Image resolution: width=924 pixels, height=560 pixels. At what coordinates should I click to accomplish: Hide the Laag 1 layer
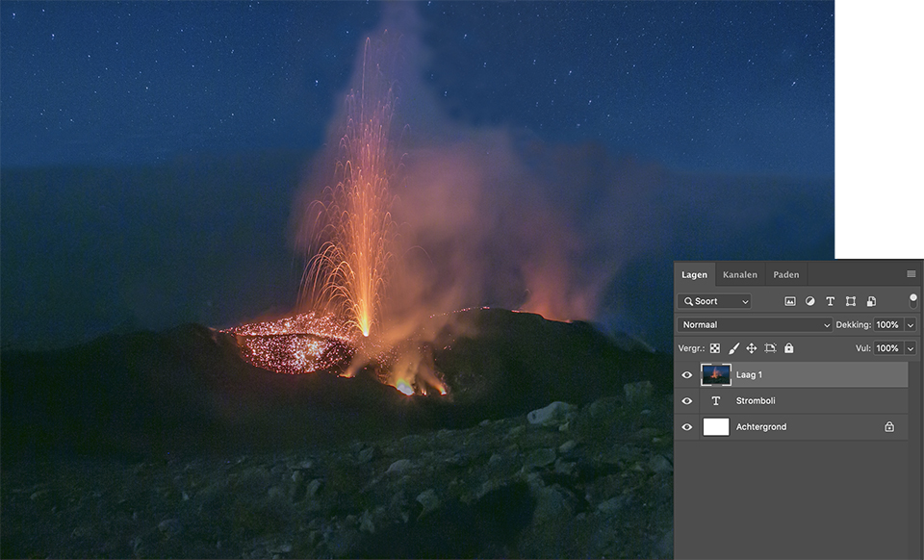click(x=687, y=375)
